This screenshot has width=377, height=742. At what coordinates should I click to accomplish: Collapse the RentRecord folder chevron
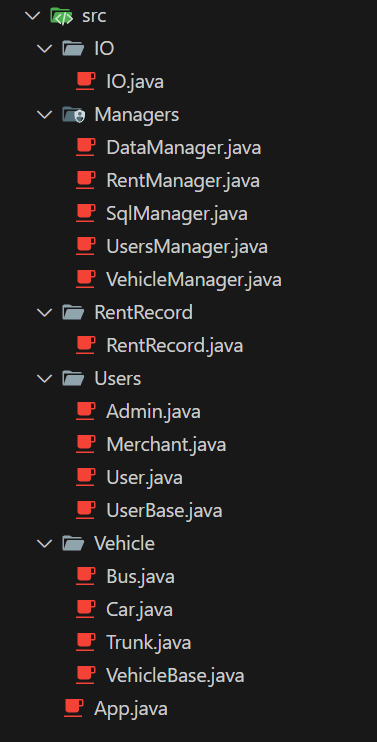[x=44, y=312]
